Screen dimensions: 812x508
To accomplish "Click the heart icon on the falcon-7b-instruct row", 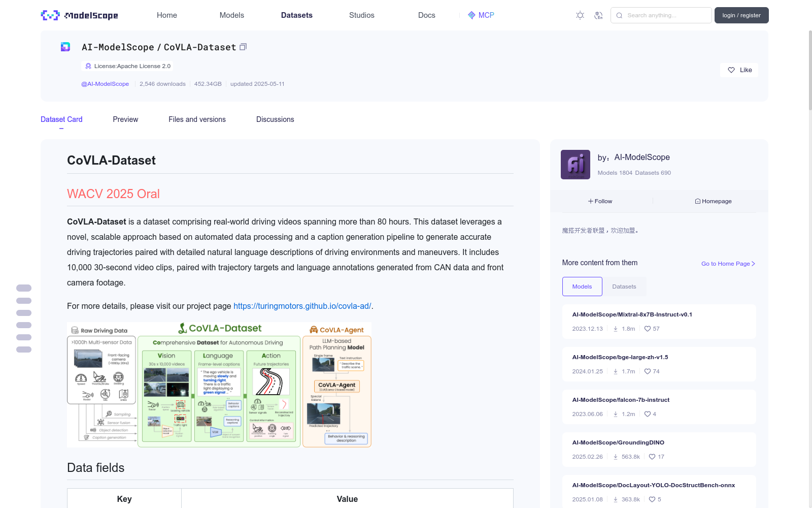I will click(x=648, y=414).
